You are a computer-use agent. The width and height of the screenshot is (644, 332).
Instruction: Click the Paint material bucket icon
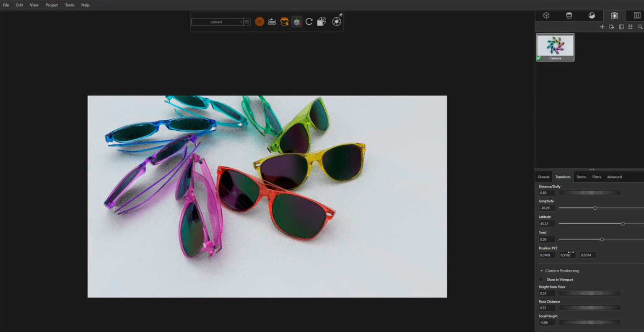[x=284, y=21]
